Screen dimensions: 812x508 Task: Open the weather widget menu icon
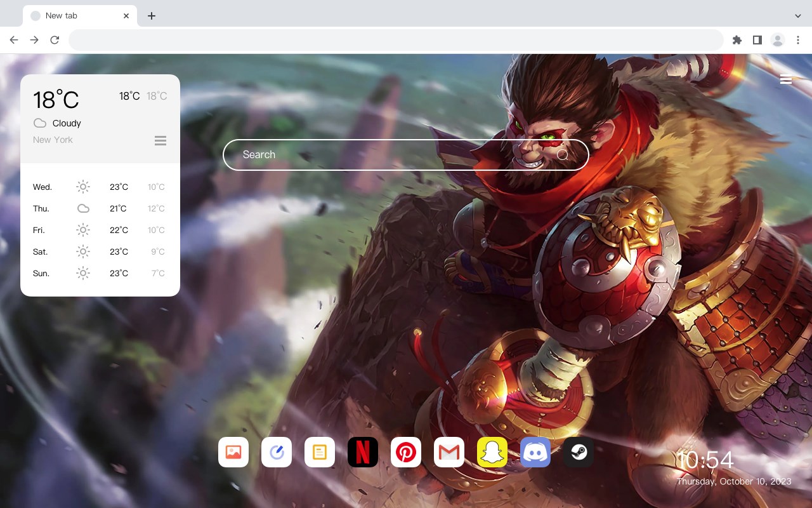coord(160,140)
